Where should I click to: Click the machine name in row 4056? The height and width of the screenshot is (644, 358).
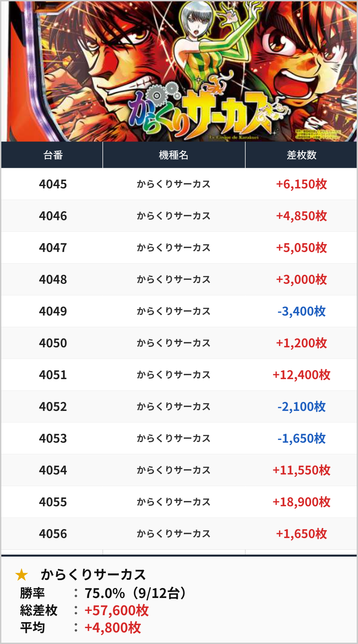pos(174,534)
